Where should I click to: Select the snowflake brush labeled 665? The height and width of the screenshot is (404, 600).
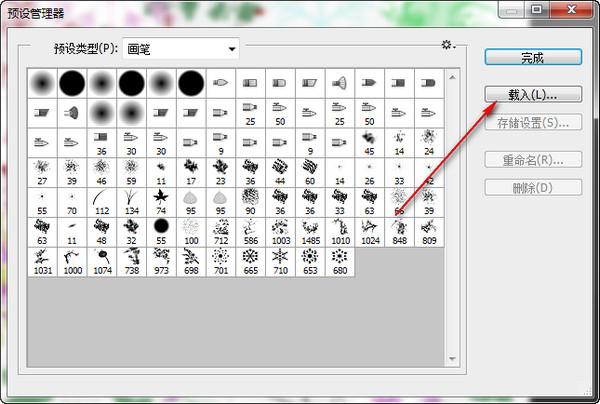251,260
